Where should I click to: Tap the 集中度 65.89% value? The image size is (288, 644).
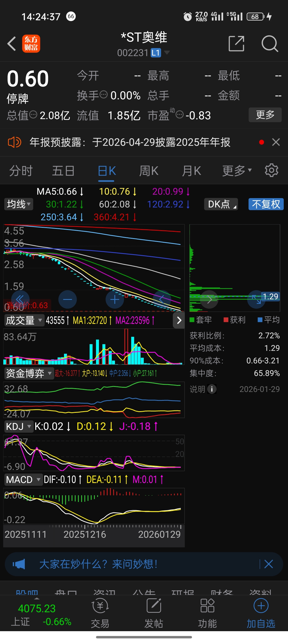point(267,373)
